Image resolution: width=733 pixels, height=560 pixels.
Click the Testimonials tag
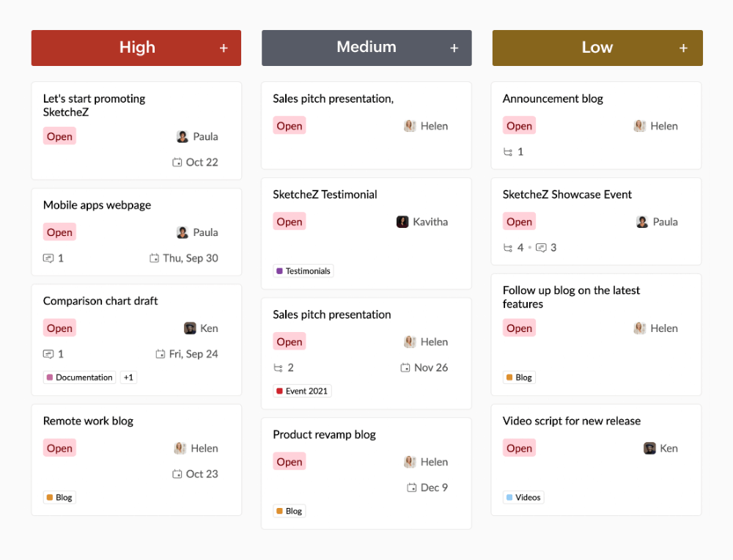click(303, 270)
